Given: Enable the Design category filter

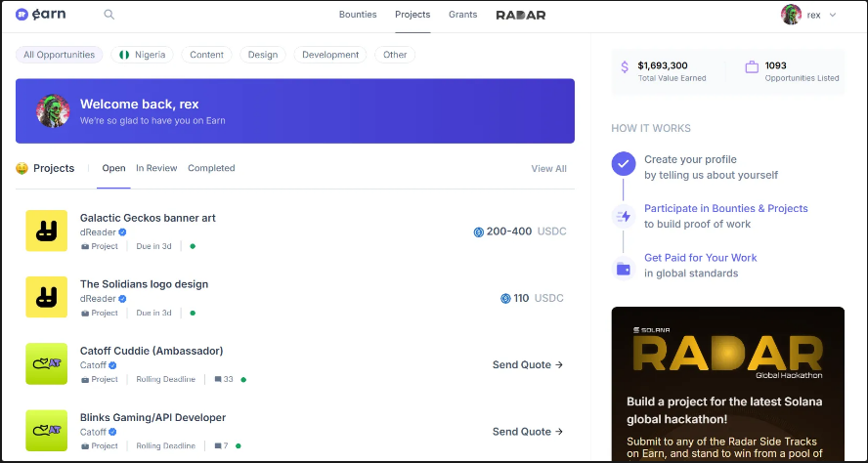Looking at the screenshot, I should pyautogui.click(x=262, y=55).
